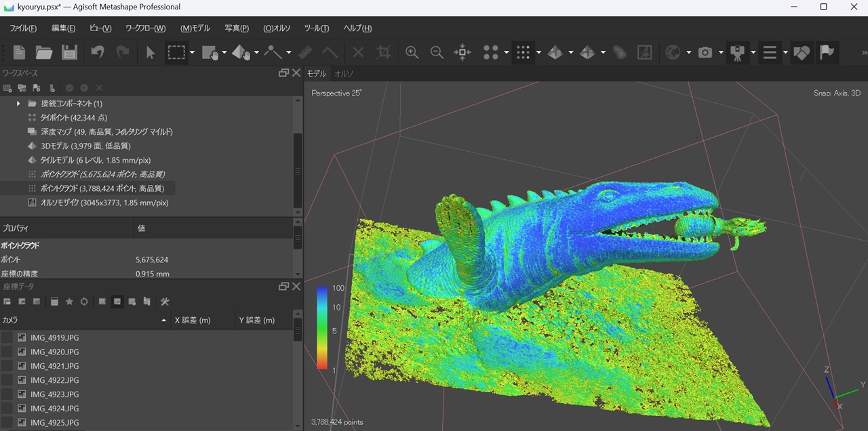The height and width of the screenshot is (431, 868).
Task: Select the ruler measurement tool
Action: pyautogui.click(x=305, y=52)
